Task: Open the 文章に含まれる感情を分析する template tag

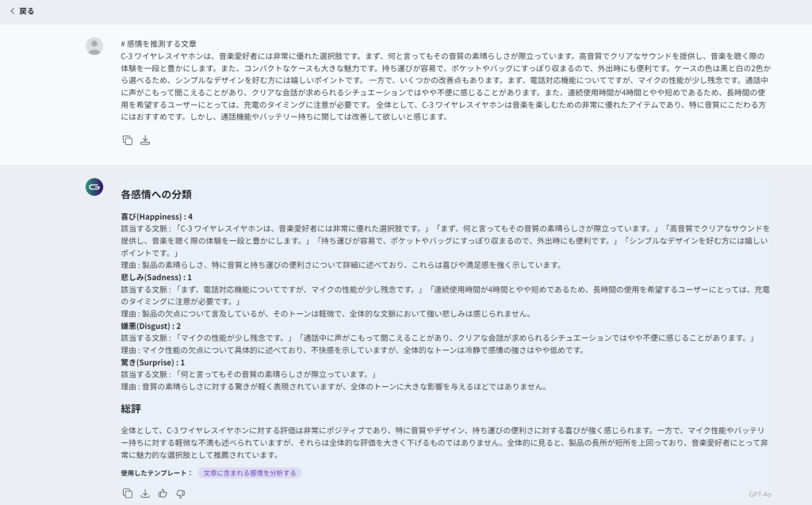Action: click(249, 472)
